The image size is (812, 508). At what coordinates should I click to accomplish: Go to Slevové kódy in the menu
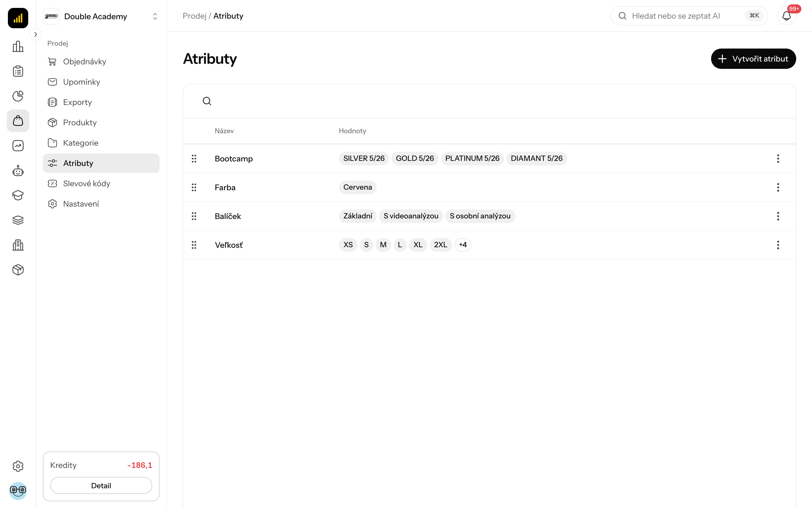(x=101, y=183)
